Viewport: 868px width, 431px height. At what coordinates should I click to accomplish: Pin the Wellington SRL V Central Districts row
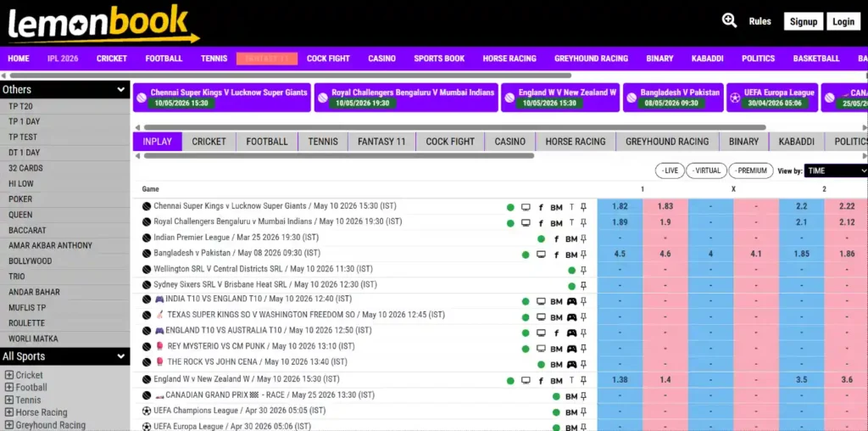coord(583,271)
